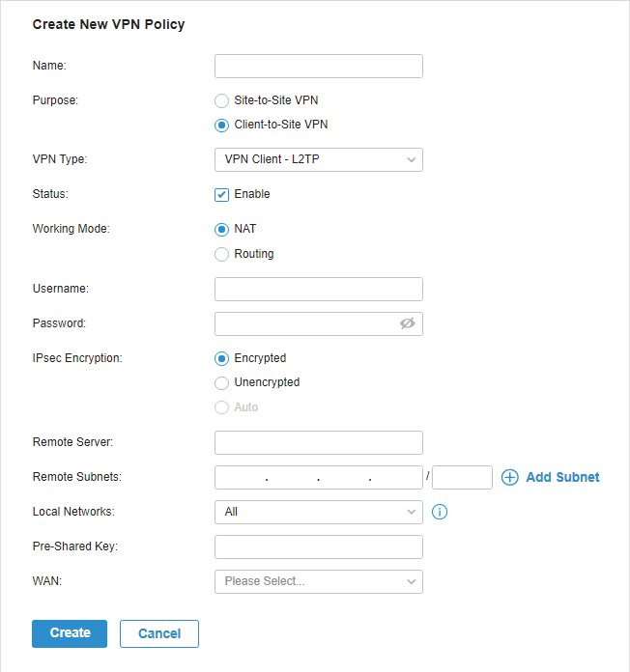
Task: Click into the Username field
Action: tap(319, 290)
